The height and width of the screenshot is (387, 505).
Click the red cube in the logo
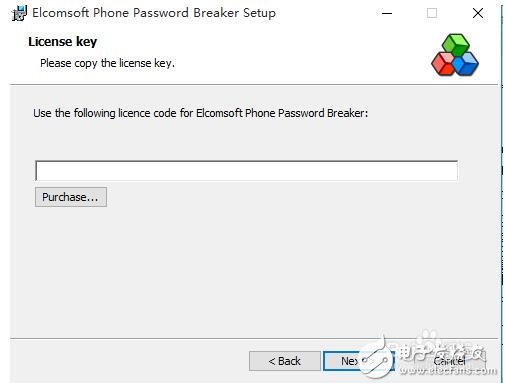click(x=443, y=64)
